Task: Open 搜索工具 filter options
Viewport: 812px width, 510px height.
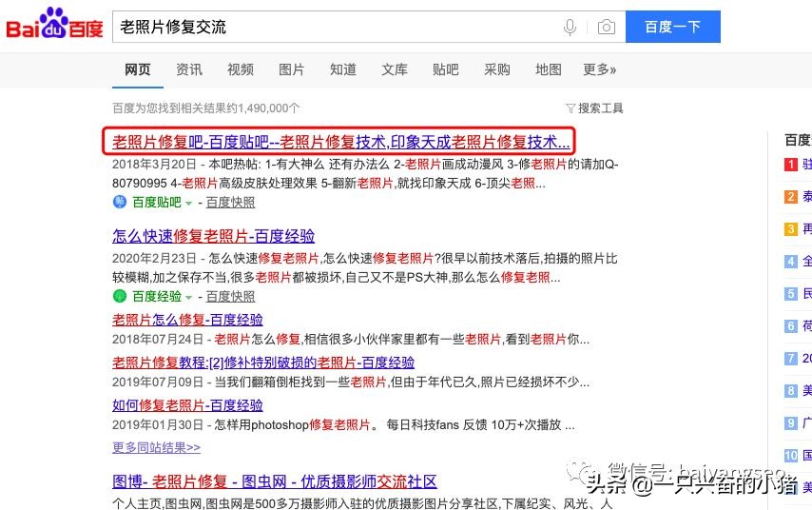Action: pos(594,108)
